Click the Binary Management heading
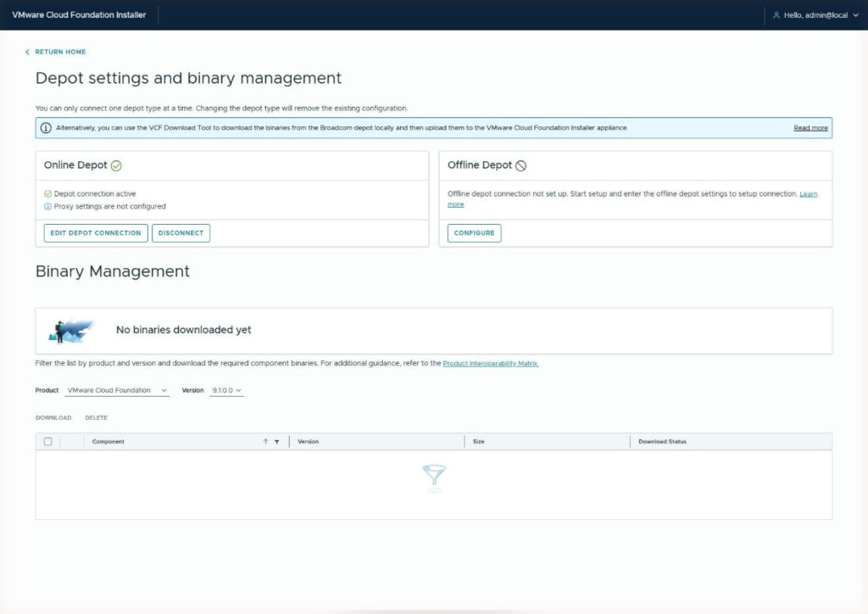Image resolution: width=868 pixels, height=614 pixels. [113, 271]
